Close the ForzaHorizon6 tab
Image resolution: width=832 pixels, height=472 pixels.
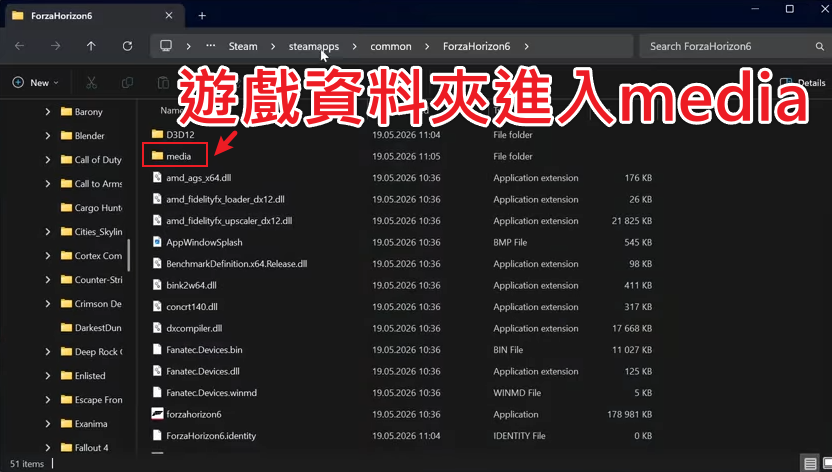point(169,16)
